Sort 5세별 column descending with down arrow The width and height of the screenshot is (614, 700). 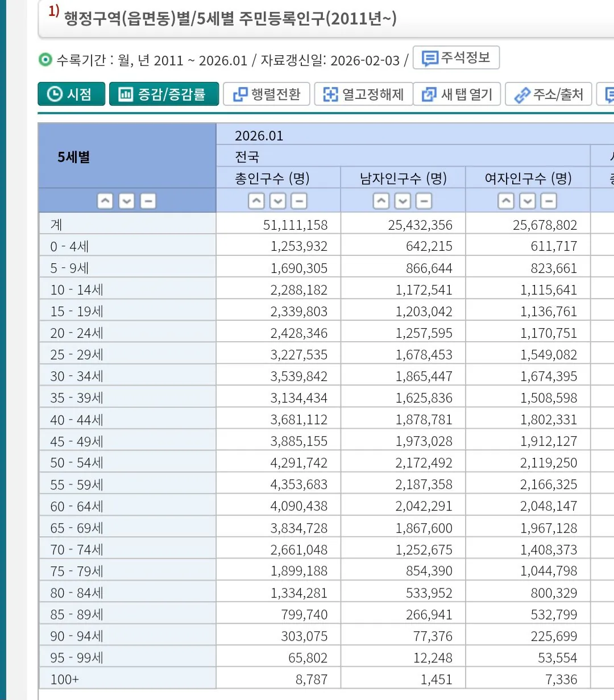[x=127, y=201]
